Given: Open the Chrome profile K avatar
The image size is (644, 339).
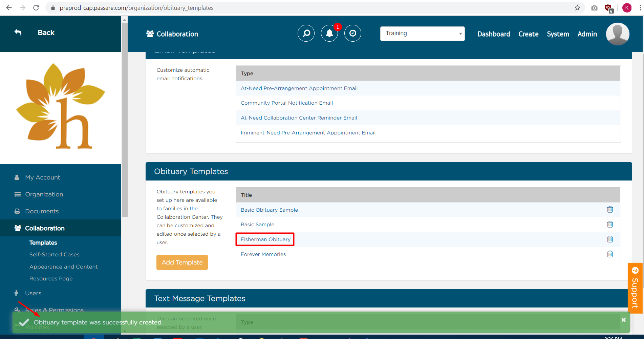Looking at the screenshot, I should [x=627, y=8].
